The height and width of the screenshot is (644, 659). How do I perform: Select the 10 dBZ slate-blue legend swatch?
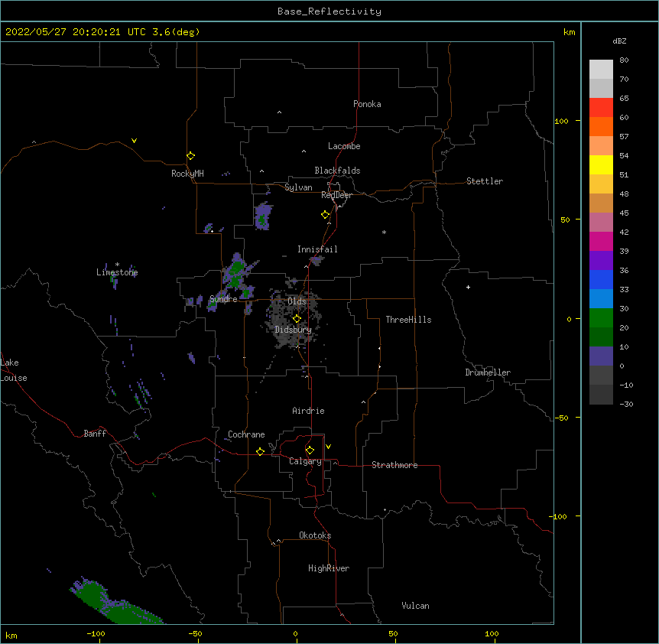pyautogui.click(x=601, y=356)
